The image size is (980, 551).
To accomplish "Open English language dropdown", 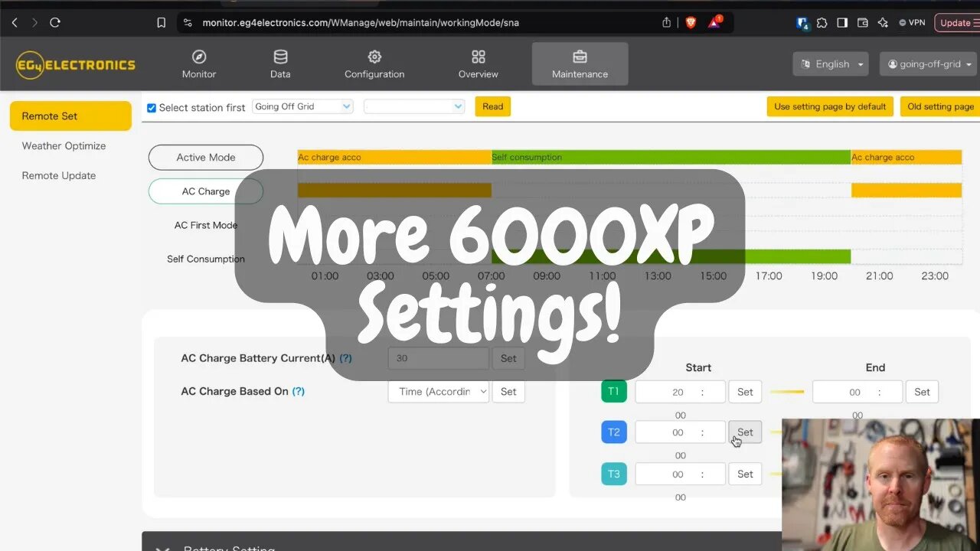I will click(x=831, y=64).
